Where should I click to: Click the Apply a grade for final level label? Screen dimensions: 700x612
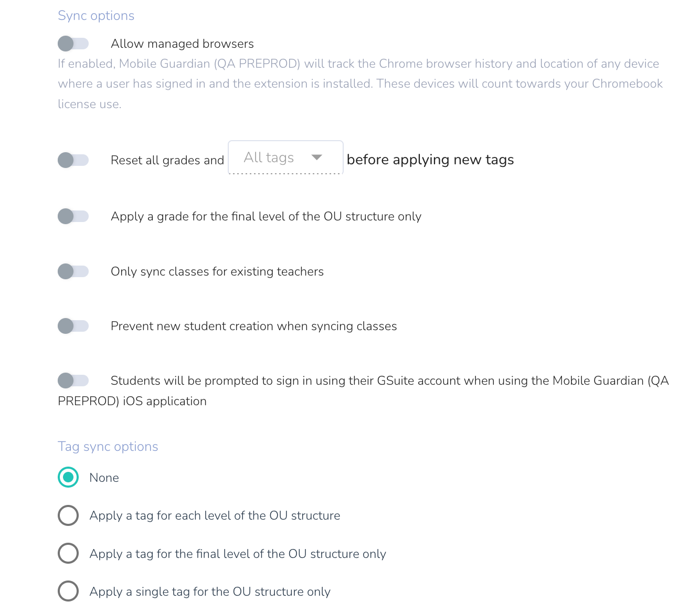pyautogui.click(x=266, y=216)
